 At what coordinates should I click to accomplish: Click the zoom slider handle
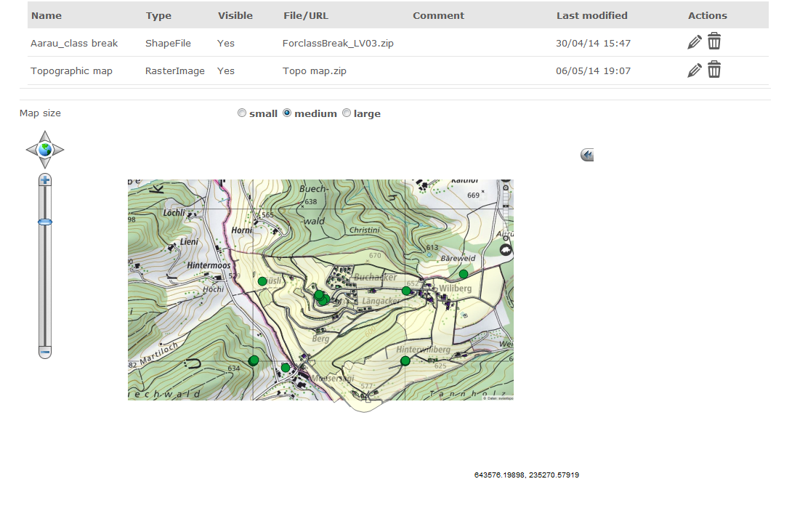coord(45,222)
